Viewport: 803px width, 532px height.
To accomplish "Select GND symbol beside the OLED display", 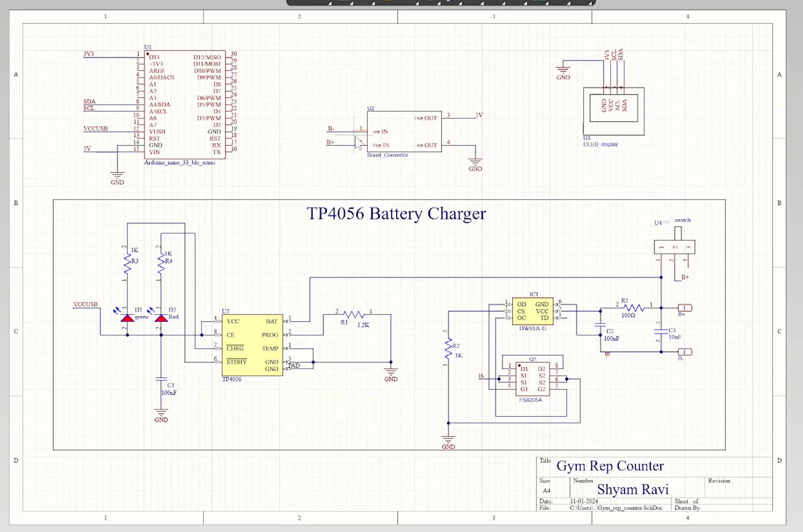I will (563, 73).
